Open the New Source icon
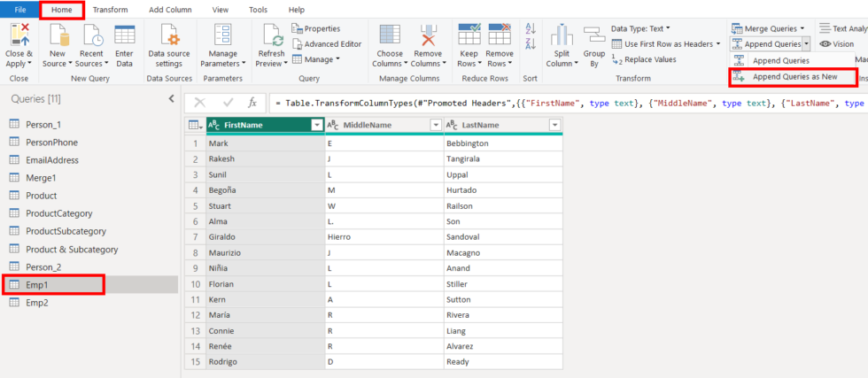Image resolution: width=868 pixels, height=378 pixels. click(59, 35)
